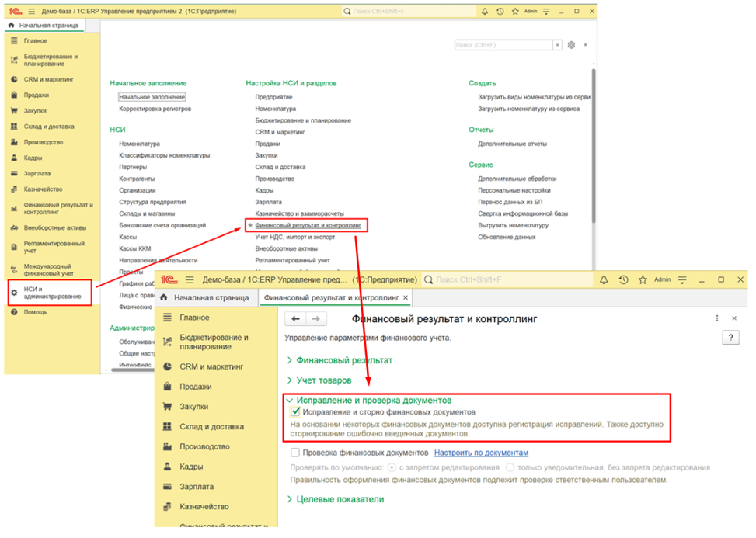Expand the Учет товаров section
The height and width of the screenshot is (538, 756).
323,380
